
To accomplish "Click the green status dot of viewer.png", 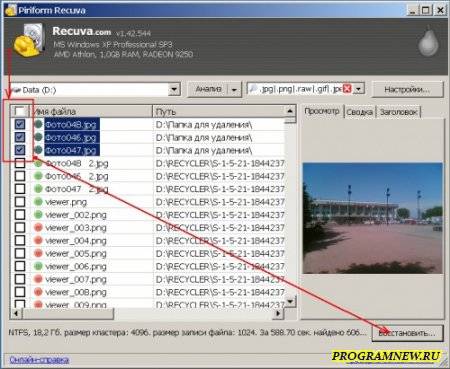I will click(x=39, y=202).
